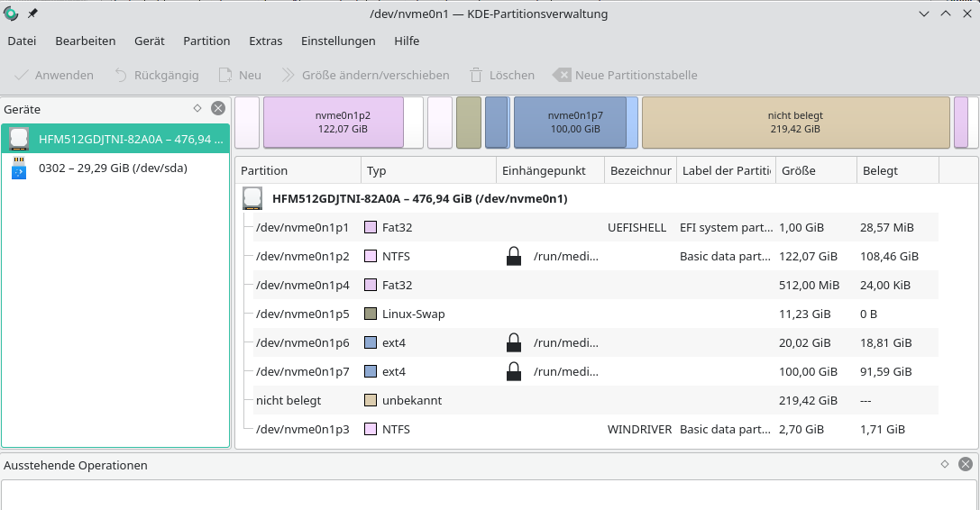Select the 0302 /dev/sda device
The image size is (980, 510).
113,168
